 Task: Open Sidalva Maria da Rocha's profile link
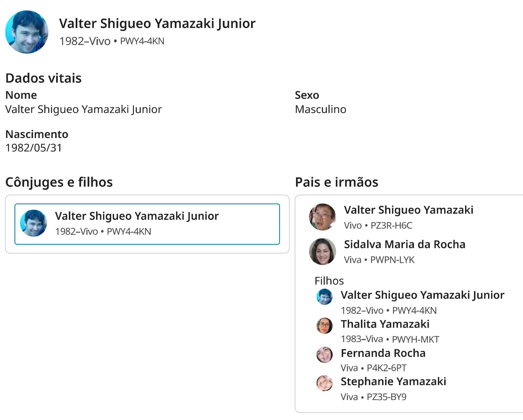(x=405, y=244)
